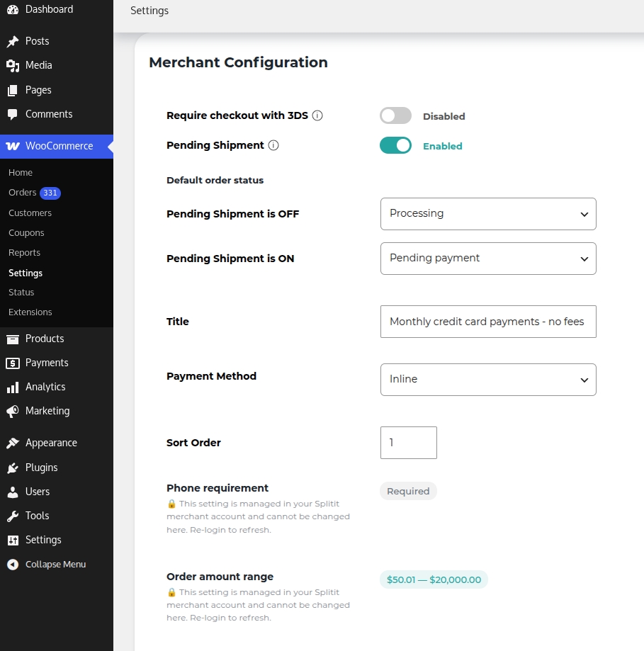Open the Media menu label
Screen dimensions: 644x651
coord(39,65)
